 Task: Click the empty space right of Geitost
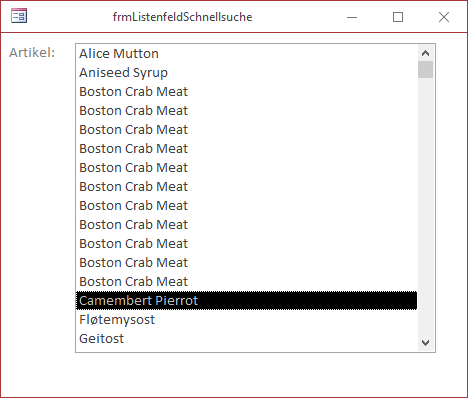coord(270,339)
